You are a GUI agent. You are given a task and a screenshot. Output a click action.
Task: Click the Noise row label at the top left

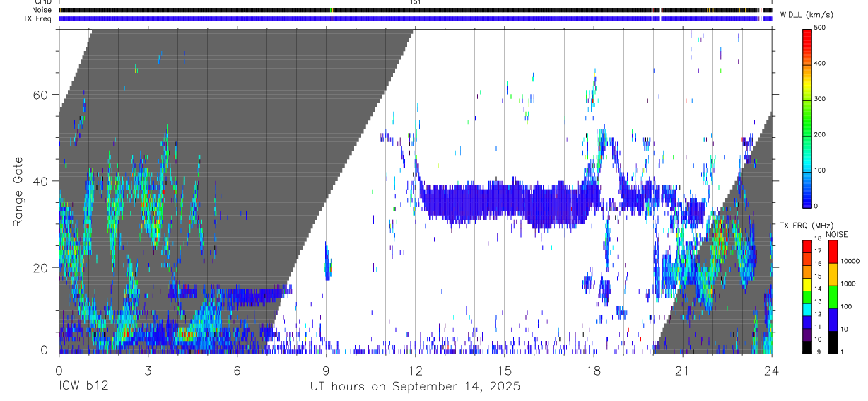click(x=42, y=10)
